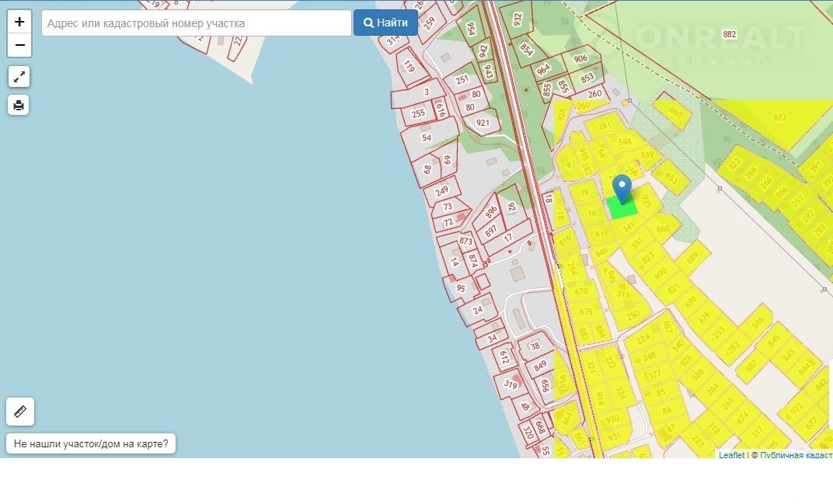The height and width of the screenshot is (504, 833).
Task: Select yellow parcel numbered 689
Action: [x=692, y=257]
